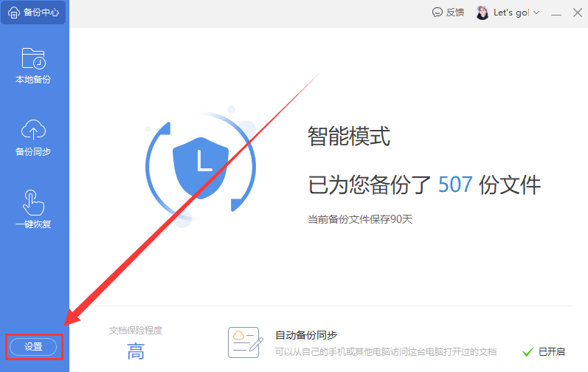
Task: Open the 本地备份 local backup section
Action: coord(33,66)
